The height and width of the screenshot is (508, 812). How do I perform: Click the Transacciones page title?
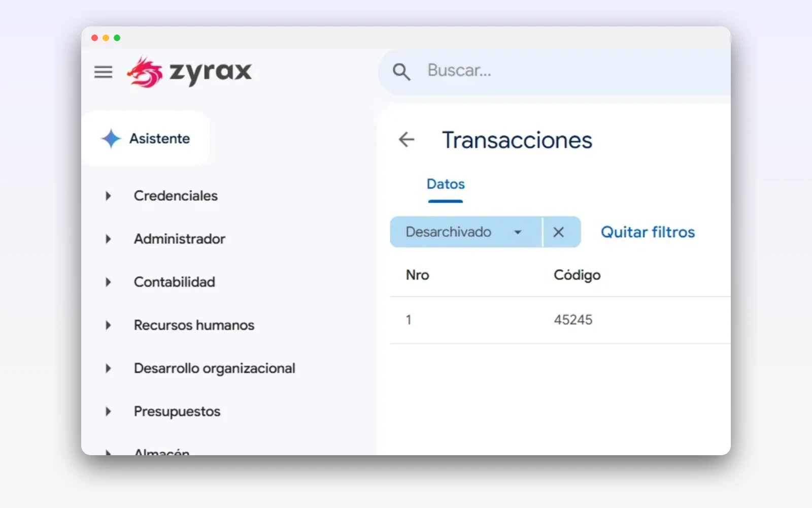pyautogui.click(x=517, y=140)
